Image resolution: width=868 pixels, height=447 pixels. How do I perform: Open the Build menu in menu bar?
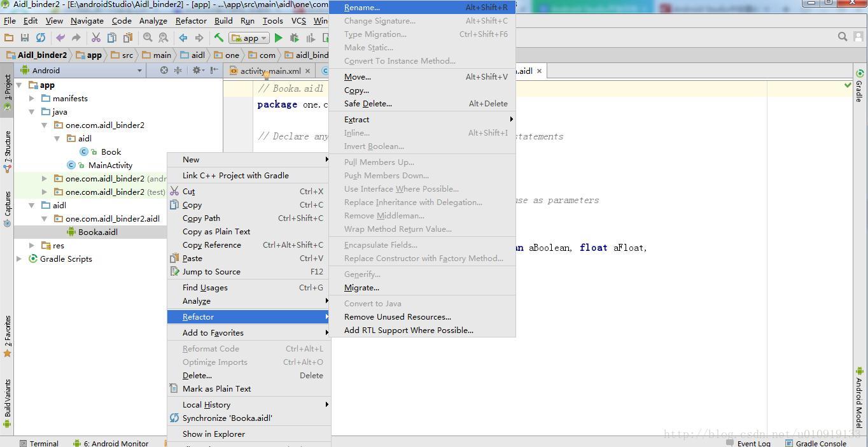point(223,20)
